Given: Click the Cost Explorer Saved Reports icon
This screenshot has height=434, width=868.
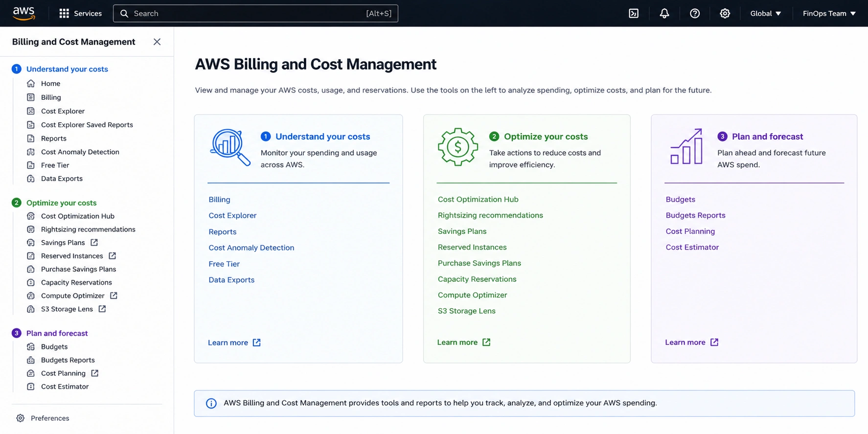Looking at the screenshot, I should tap(31, 125).
